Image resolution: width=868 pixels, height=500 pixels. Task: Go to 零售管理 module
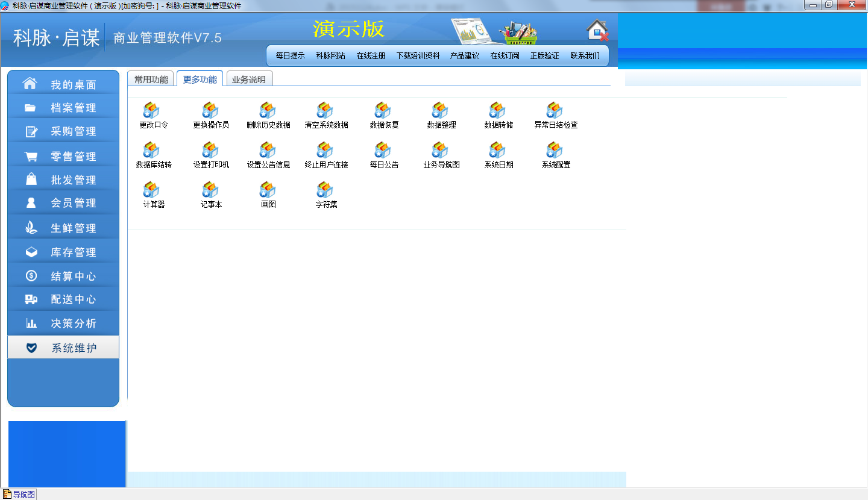click(x=63, y=156)
